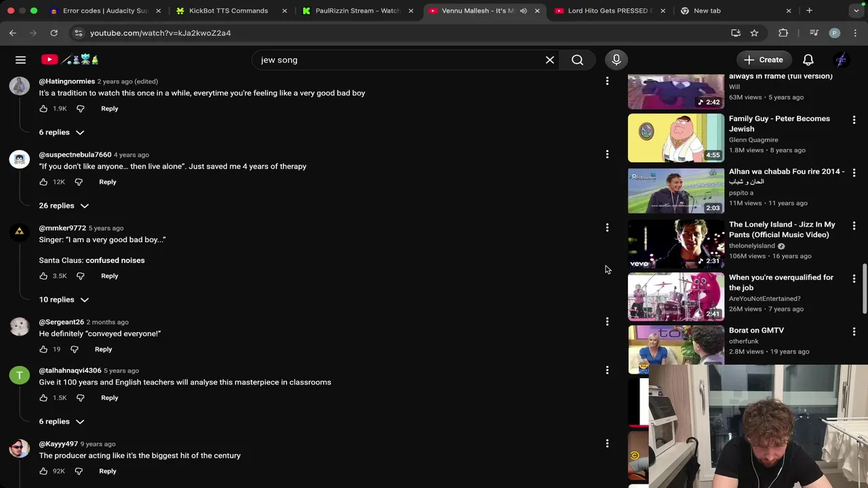868x488 pixels.
Task: Open the account avatar menu
Action: (841, 60)
